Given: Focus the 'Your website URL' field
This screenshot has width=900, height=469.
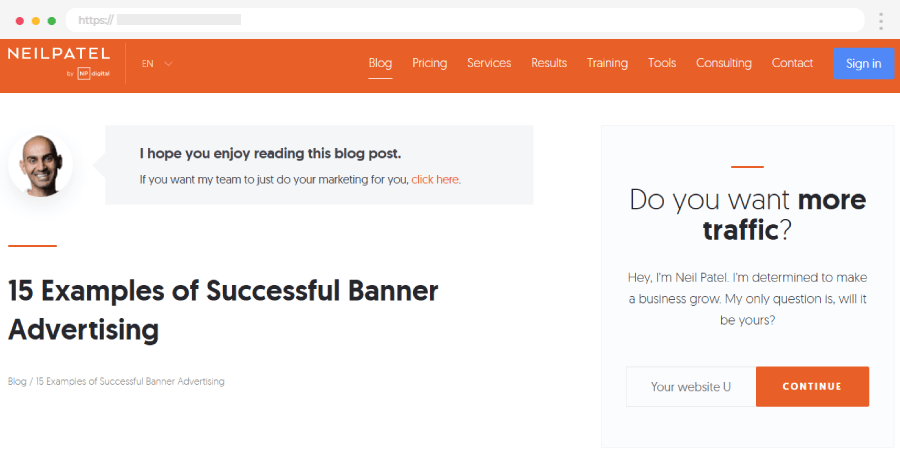Looking at the screenshot, I should coord(691,387).
